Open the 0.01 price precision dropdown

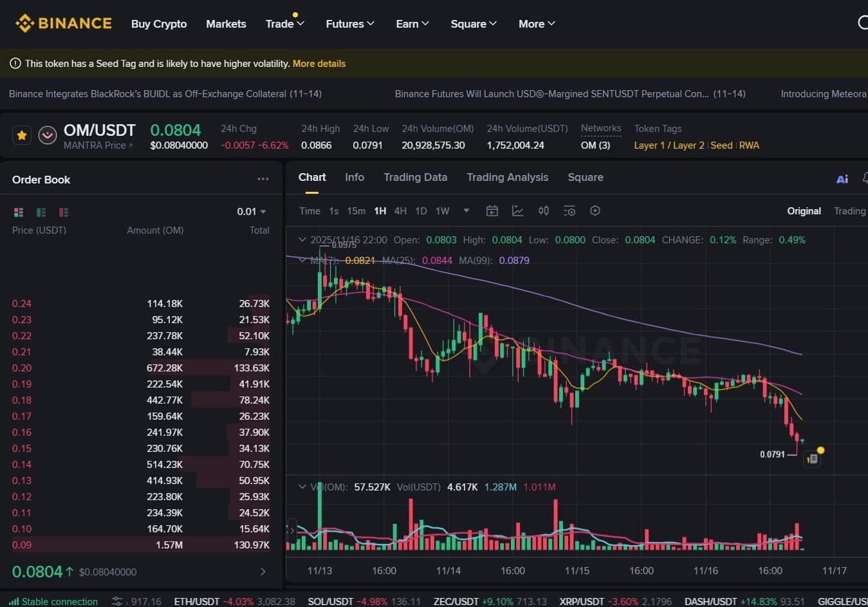252,211
